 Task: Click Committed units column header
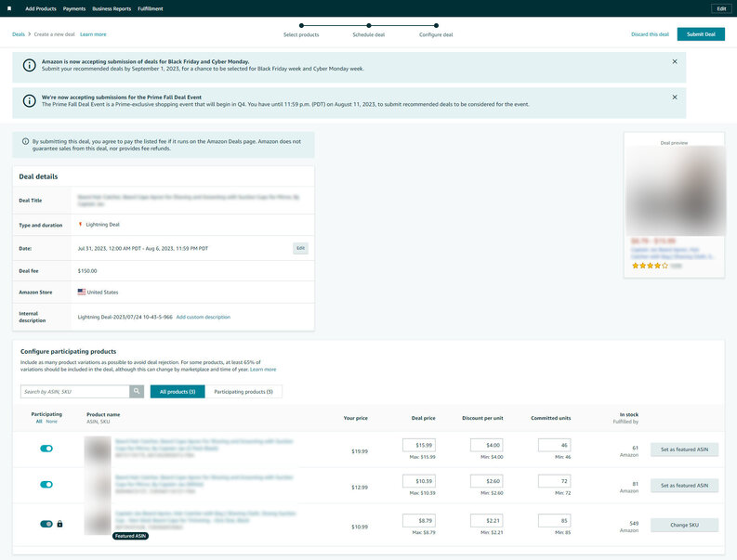pyautogui.click(x=551, y=418)
